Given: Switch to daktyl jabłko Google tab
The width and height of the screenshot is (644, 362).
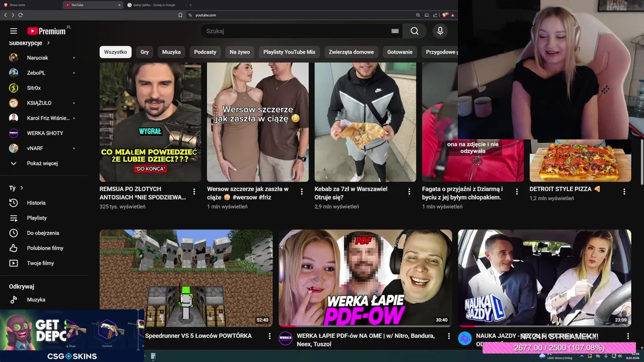Looking at the screenshot, I should [x=154, y=5].
